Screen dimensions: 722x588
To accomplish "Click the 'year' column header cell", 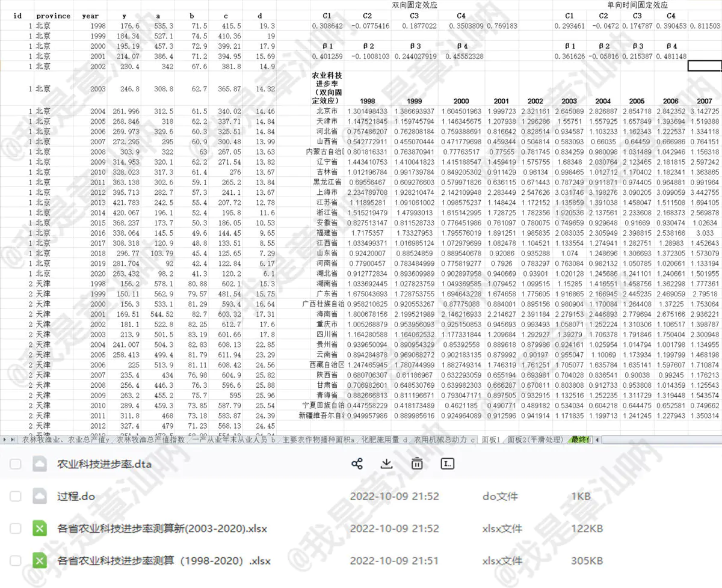I will tap(90, 16).
